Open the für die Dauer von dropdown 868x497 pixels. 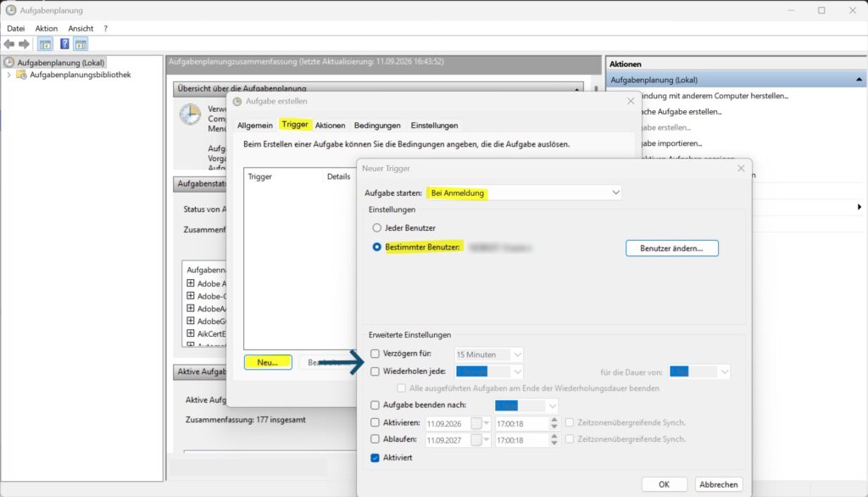click(699, 371)
